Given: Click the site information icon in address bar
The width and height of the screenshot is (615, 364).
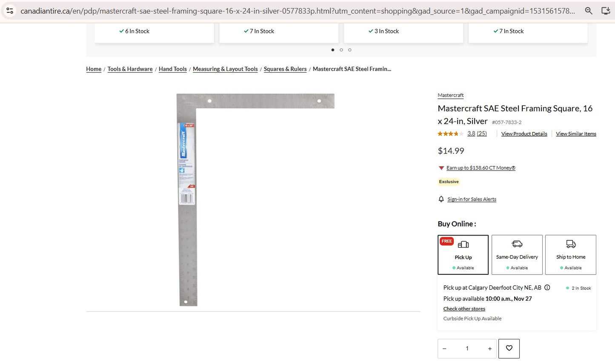Looking at the screenshot, I should (x=10, y=11).
